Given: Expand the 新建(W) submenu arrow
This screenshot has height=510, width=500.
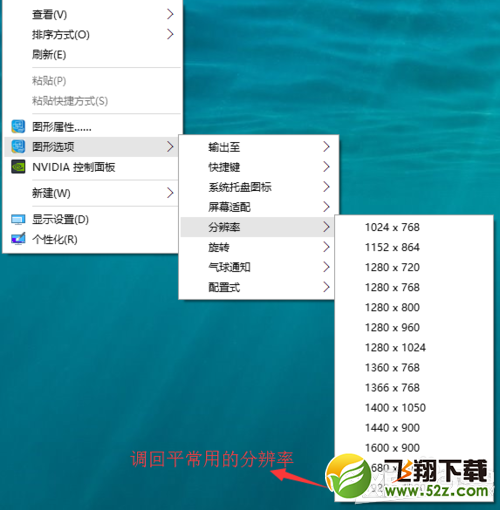Looking at the screenshot, I should coord(170,193).
